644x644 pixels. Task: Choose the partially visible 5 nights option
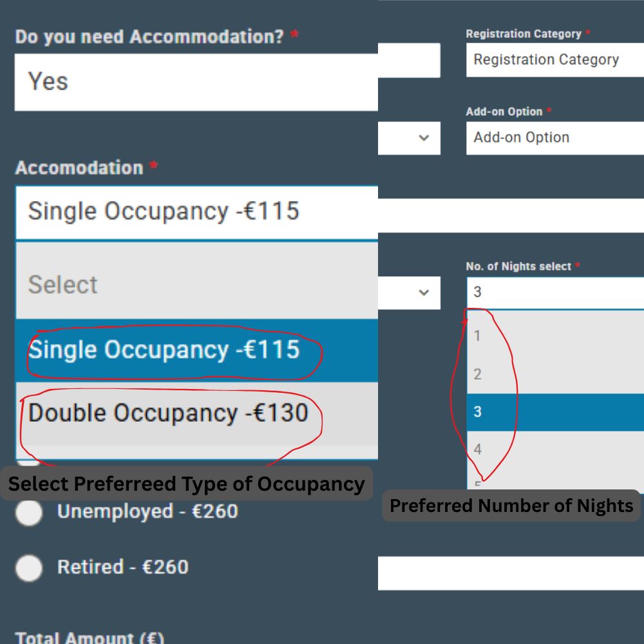[x=554, y=484]
